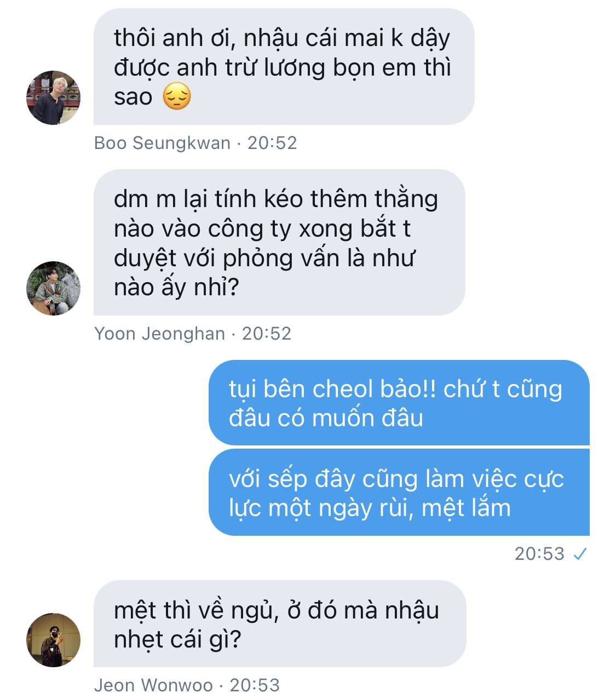Tap Yoon Jeonghan's profile picture
Image resolution: width=616 pixels, height=699 pixels.
53,288
